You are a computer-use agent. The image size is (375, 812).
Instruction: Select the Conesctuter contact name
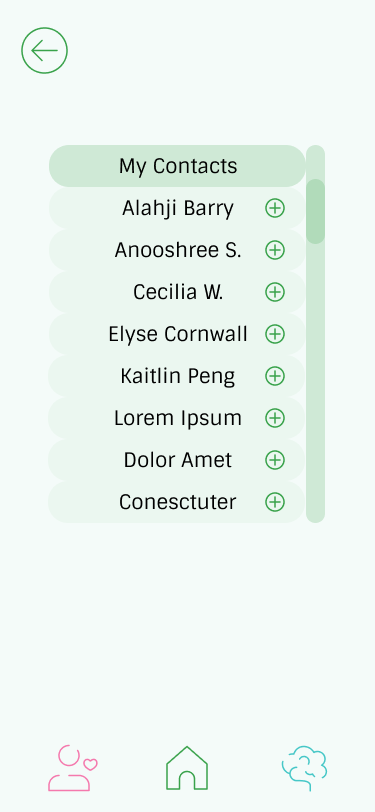pyautogui.click(x=178, y=502)
